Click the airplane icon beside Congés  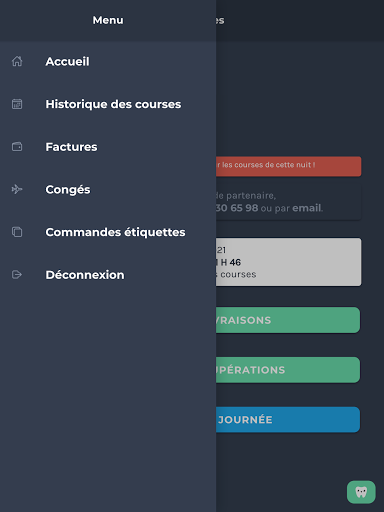17,189
